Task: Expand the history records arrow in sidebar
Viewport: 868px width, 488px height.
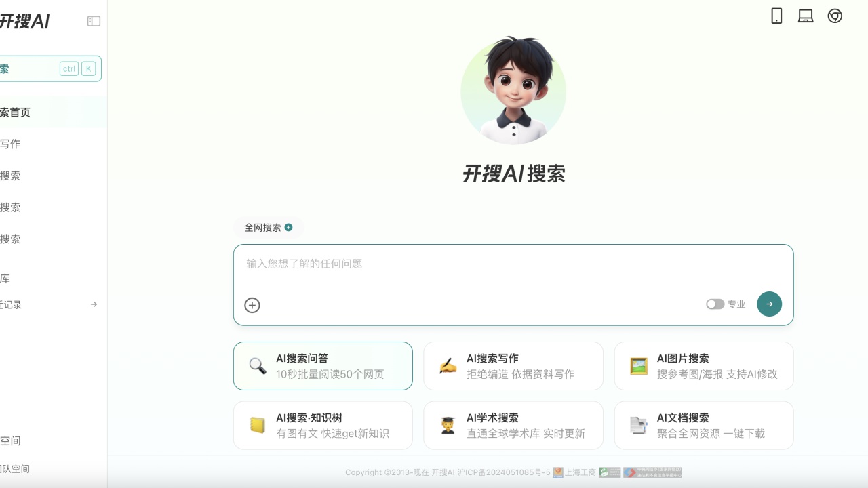Action: pos(94,304)
